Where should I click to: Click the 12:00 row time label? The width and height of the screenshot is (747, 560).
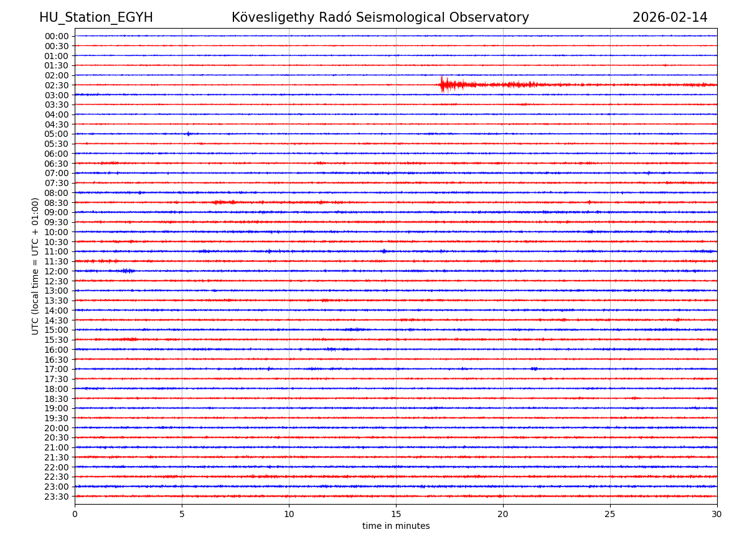click(x=57, y=271)
